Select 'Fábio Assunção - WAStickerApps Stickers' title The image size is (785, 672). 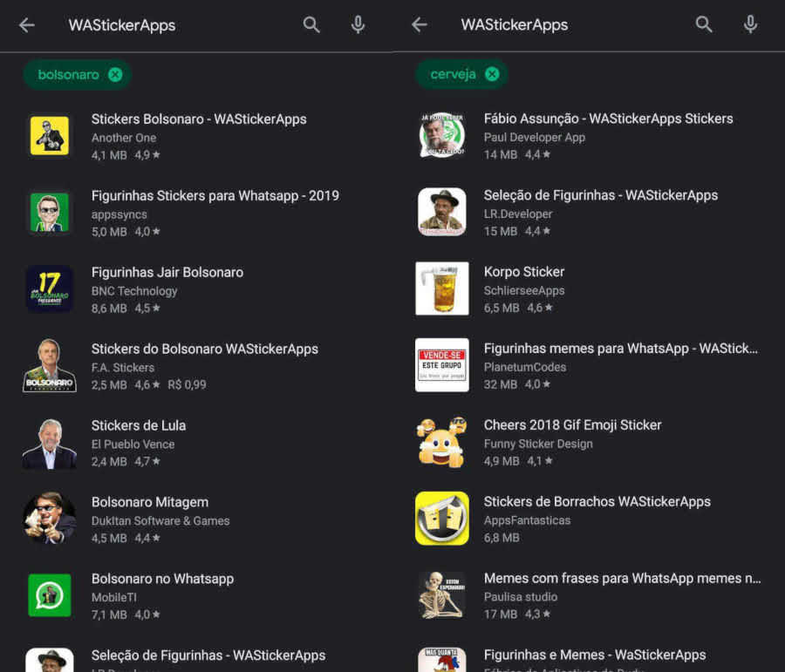[608, 119]
